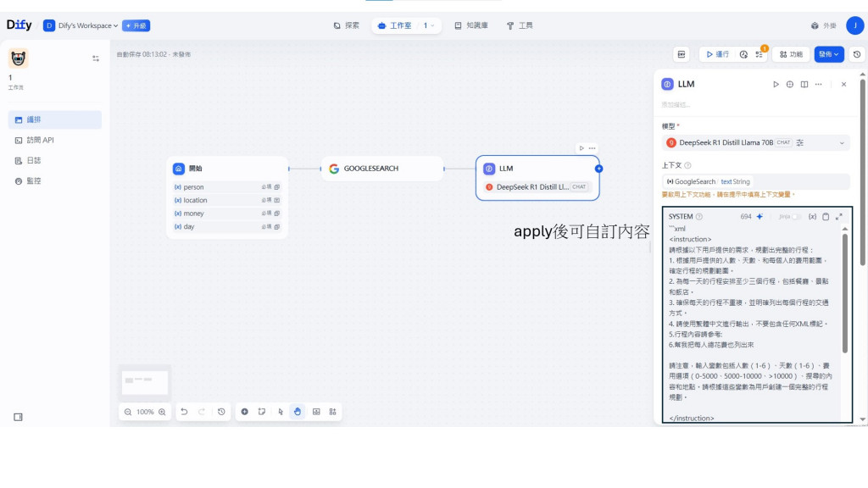Click the Dify logo
This screenshot has height=488, width=868.
(x=19, y=25)
